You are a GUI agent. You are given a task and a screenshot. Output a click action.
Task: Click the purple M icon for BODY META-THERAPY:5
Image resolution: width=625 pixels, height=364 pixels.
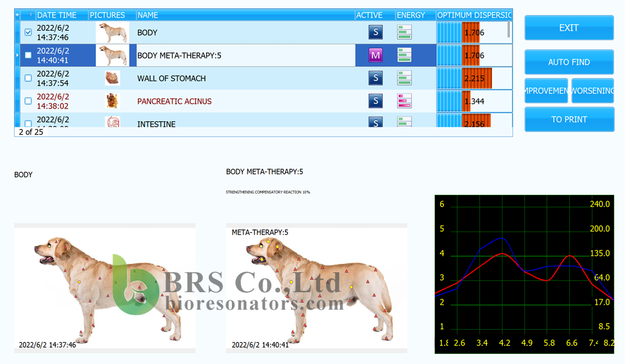click(x=376, y=56)
